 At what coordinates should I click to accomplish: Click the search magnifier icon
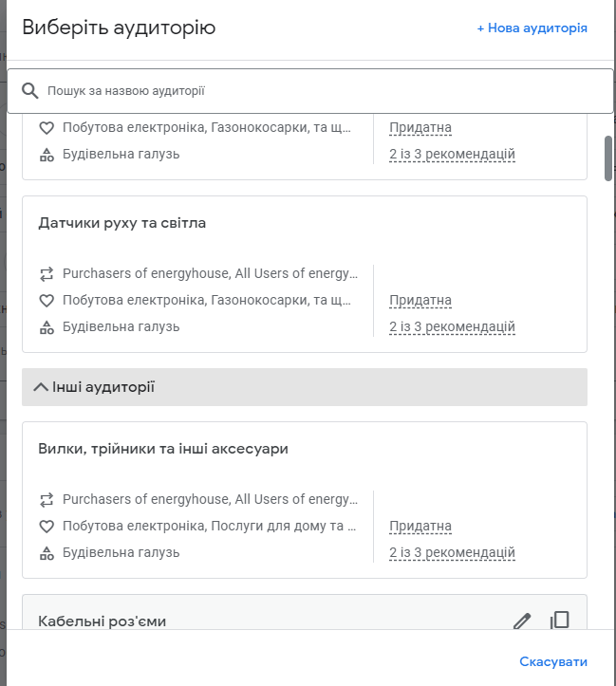tap(30, 91)
